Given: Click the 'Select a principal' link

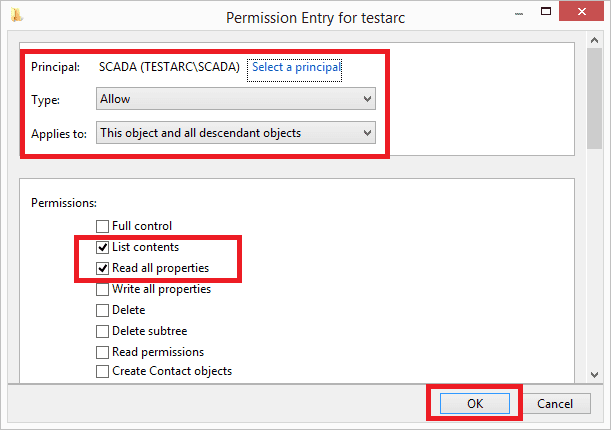Looking at the screenshot, I should coord(296,68).
